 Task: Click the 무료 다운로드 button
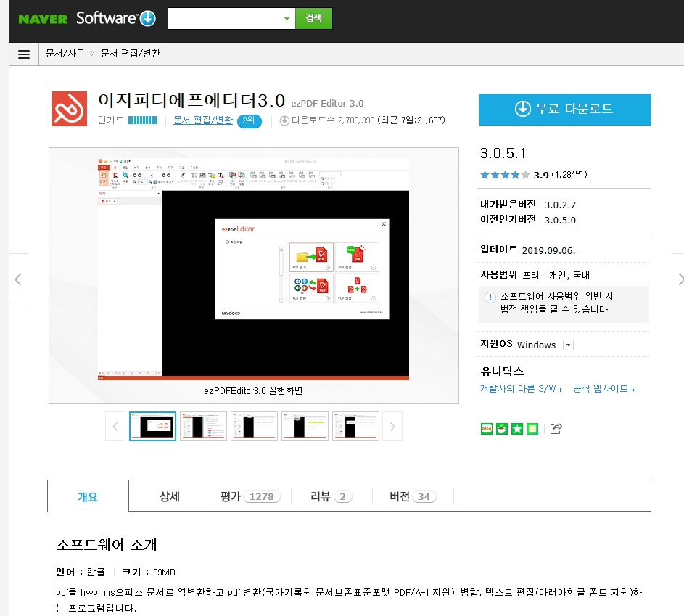[564, 109]
